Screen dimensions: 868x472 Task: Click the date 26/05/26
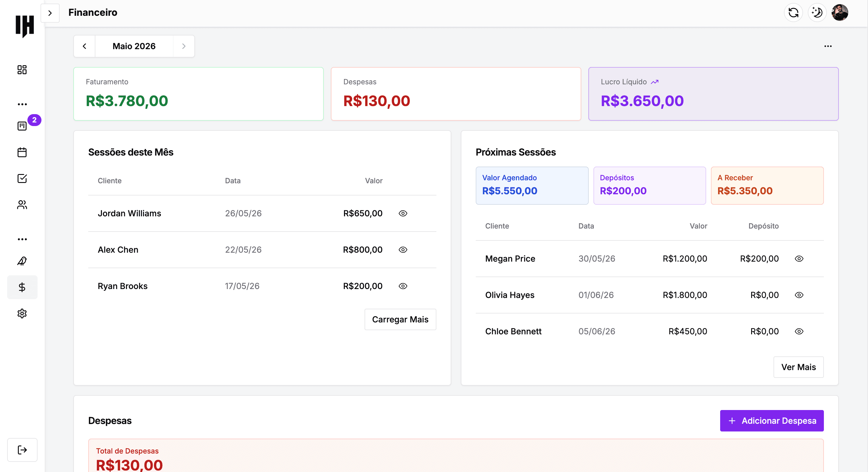243,213
